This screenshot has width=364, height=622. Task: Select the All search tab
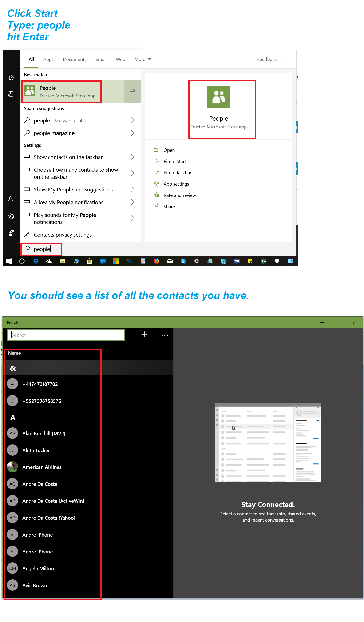click(x=31, y=59)
